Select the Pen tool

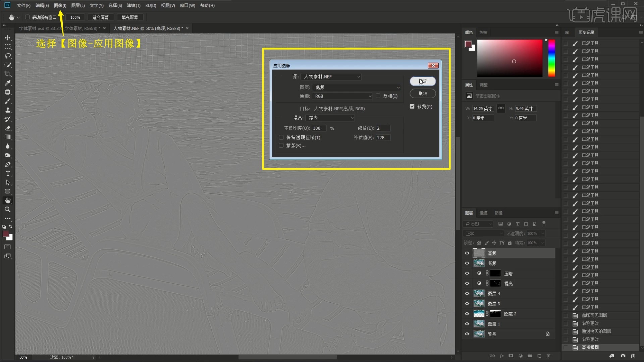[8, 164]
